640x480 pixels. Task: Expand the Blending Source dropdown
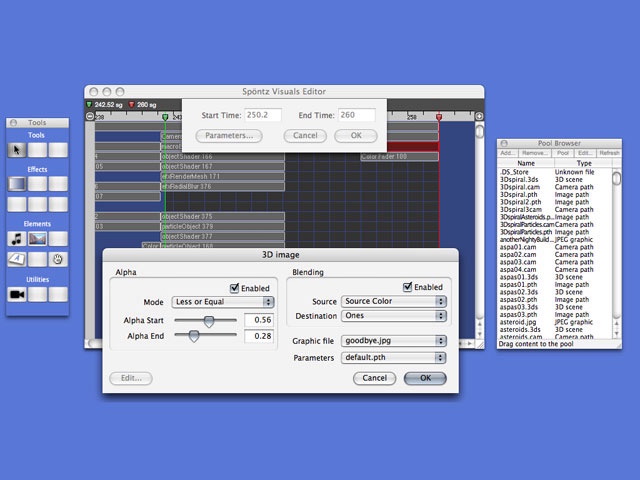[393, 301]
